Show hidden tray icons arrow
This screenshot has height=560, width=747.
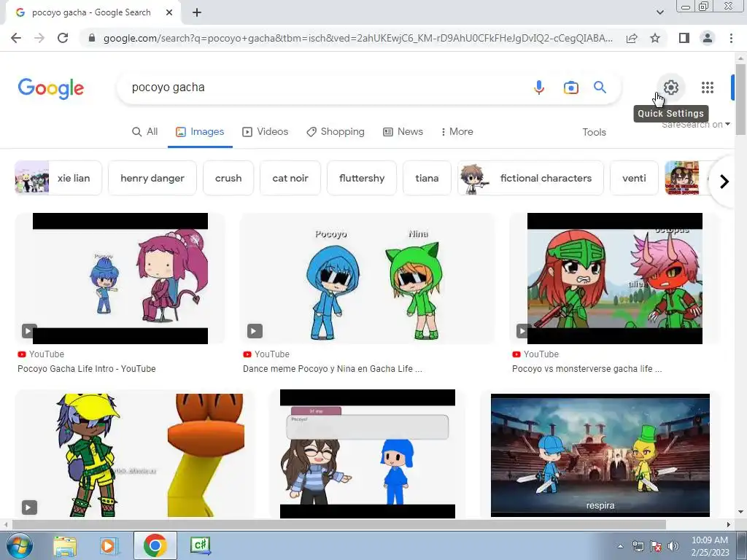[x=620, y=546]
